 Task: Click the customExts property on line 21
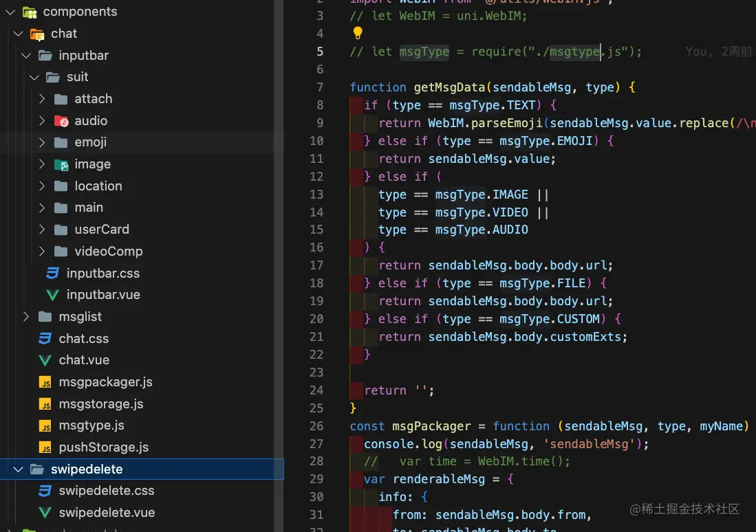pos(586,337)
